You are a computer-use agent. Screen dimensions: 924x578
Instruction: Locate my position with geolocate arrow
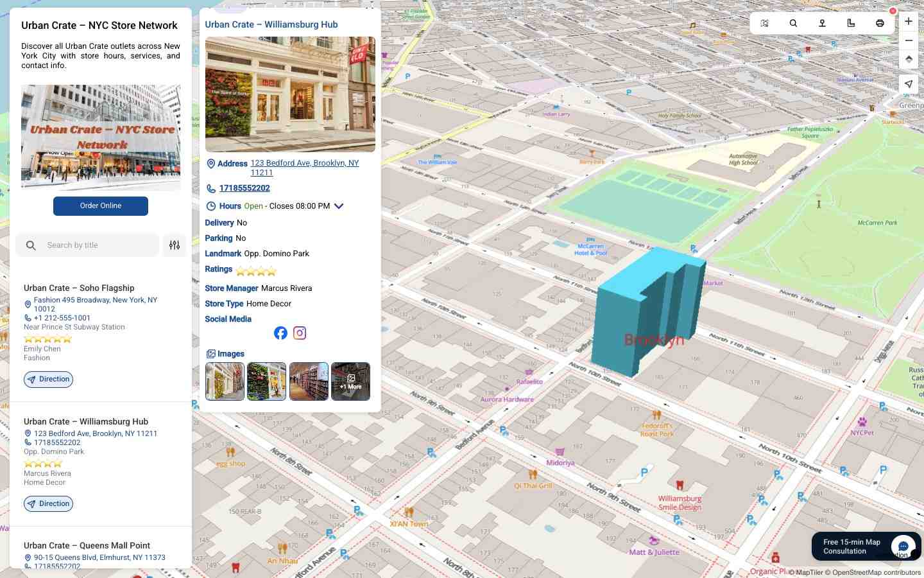pos(909,84)
